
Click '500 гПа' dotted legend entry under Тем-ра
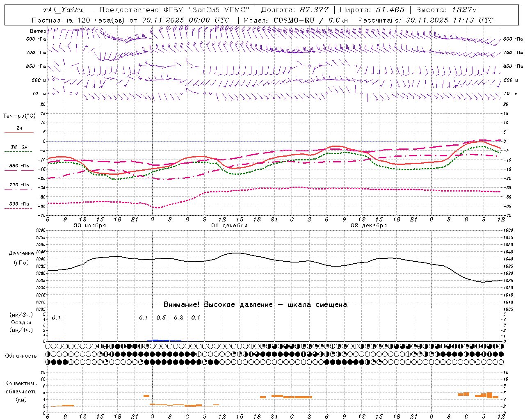tap(19, 204)
